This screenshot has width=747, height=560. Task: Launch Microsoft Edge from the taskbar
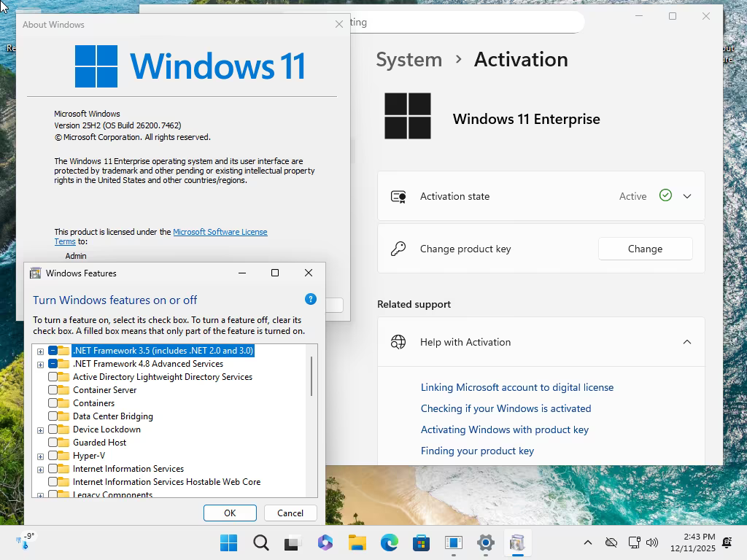(390, 542)
